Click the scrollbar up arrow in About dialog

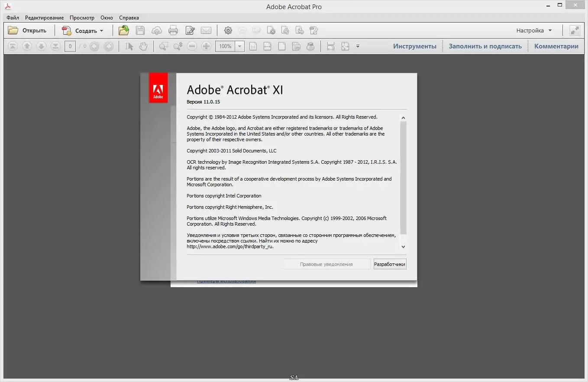pyautogui.click(x=403, y=118)
